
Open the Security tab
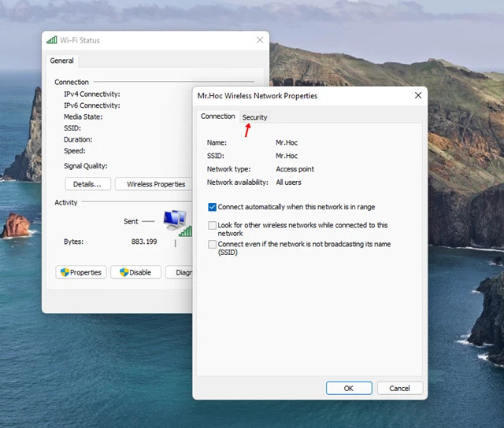(x=254, y=117)
